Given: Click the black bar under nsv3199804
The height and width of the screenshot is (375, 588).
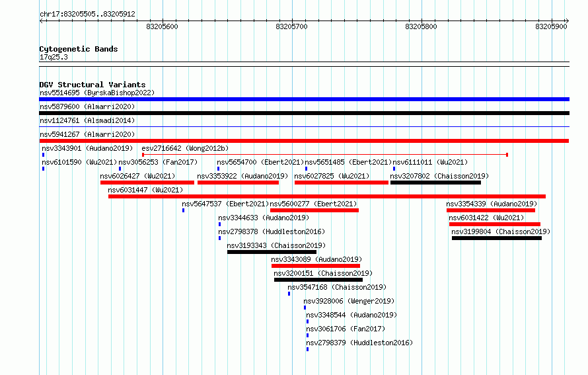Looking at the screenshot, I should [497, 238].
